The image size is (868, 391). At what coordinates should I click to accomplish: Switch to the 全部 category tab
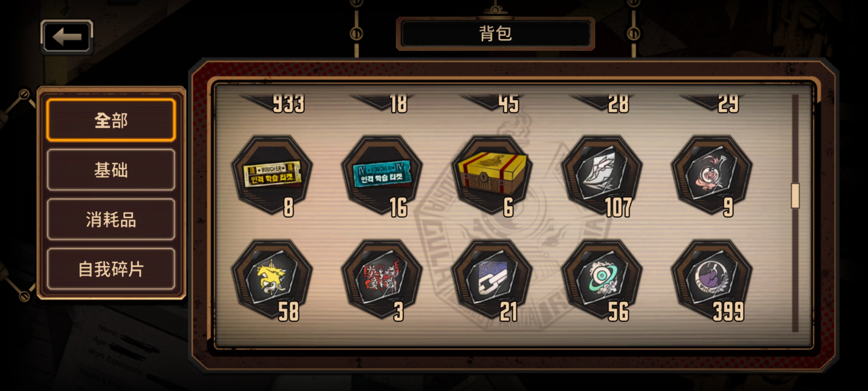coord(111,120)
